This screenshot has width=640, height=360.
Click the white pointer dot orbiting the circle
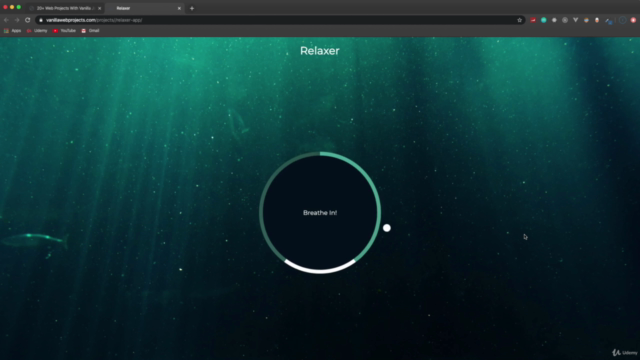pyautogui.click(x=387, y=228)
